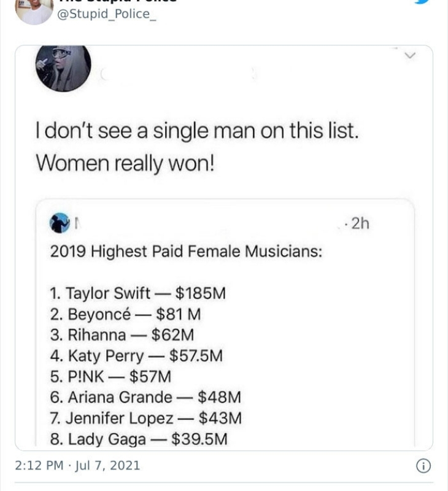Select the sunglasses profile picture in the tweet
The height and width of the screenshot is (491, 448).
click(x=63, y=68)
